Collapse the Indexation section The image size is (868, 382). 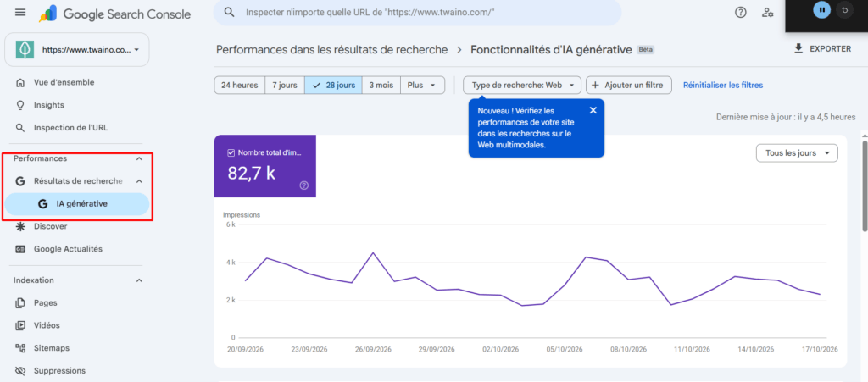(139, 280)
